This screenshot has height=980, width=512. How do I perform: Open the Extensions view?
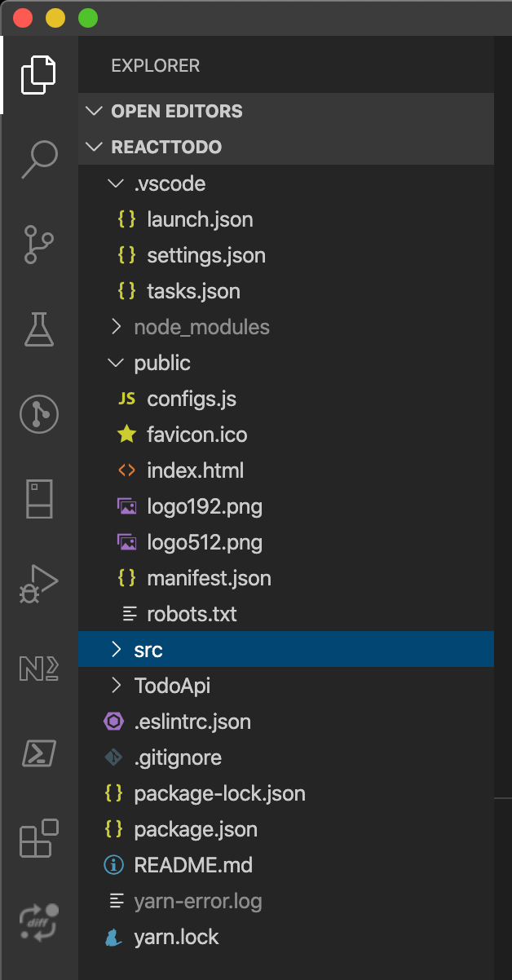(x=38, y=839)
